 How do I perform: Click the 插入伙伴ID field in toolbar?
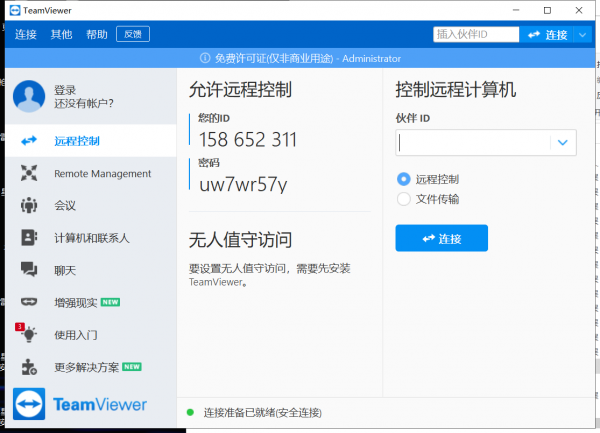pyautogui.click(x=476, y=34)
